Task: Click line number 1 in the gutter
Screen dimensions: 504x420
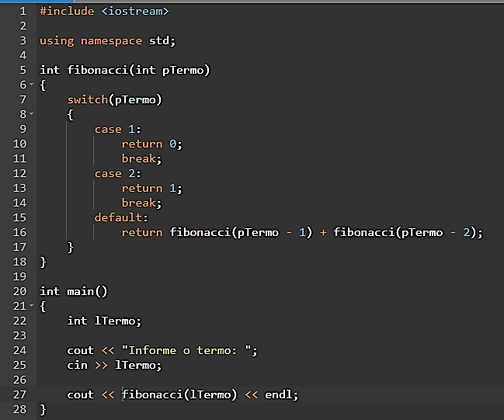Action: click(x=23, y=11)
